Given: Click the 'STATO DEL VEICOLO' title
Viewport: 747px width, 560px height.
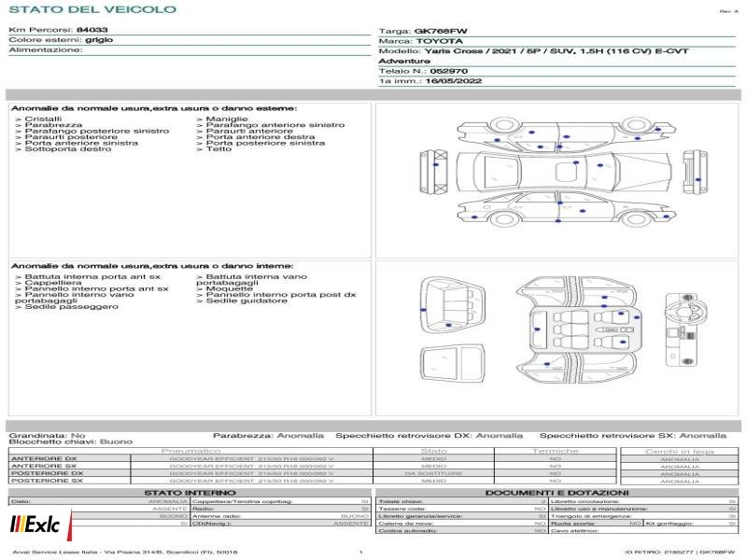Looking at the screenshot, I should tap(92, 9).
